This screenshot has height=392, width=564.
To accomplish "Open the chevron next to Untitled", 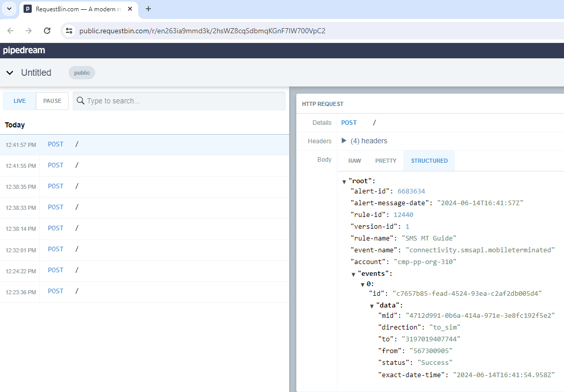I will (9, 73).
